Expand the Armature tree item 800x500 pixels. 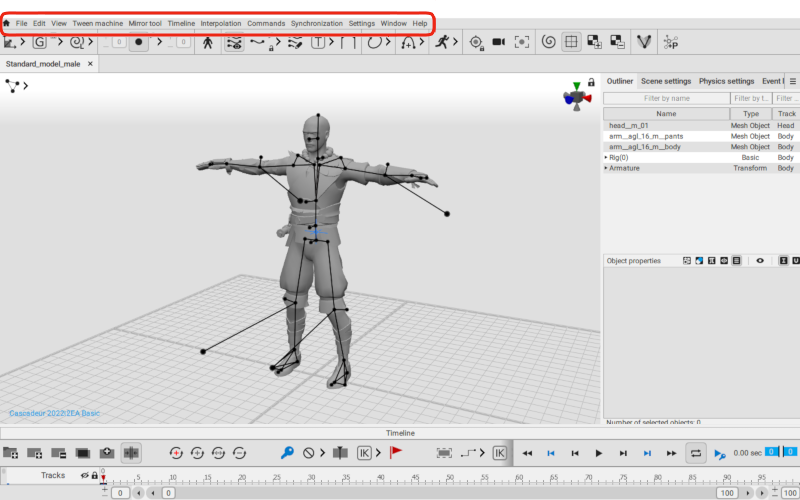(606, 168)
